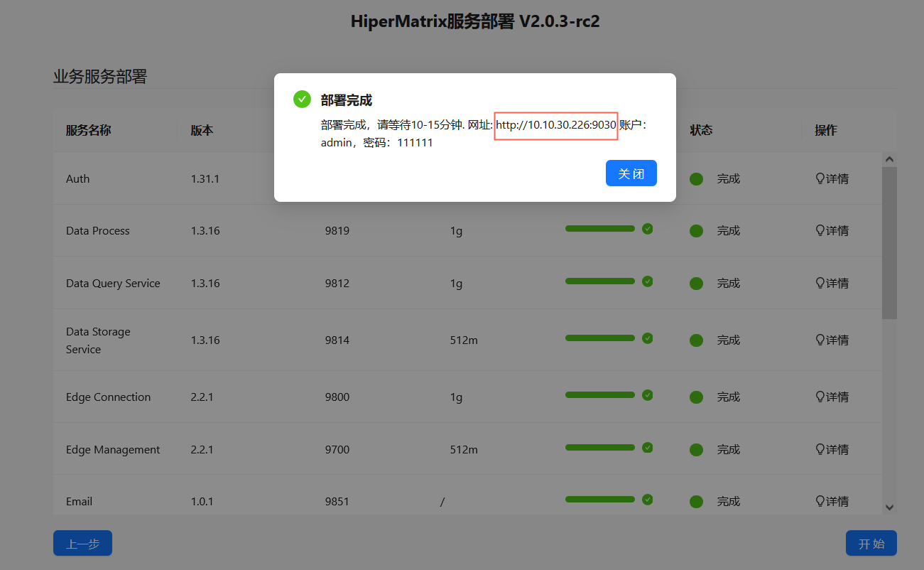Click the 部署完成 dialog title
Viewport: 924px width, 570px height.
[x=347, y=100]
